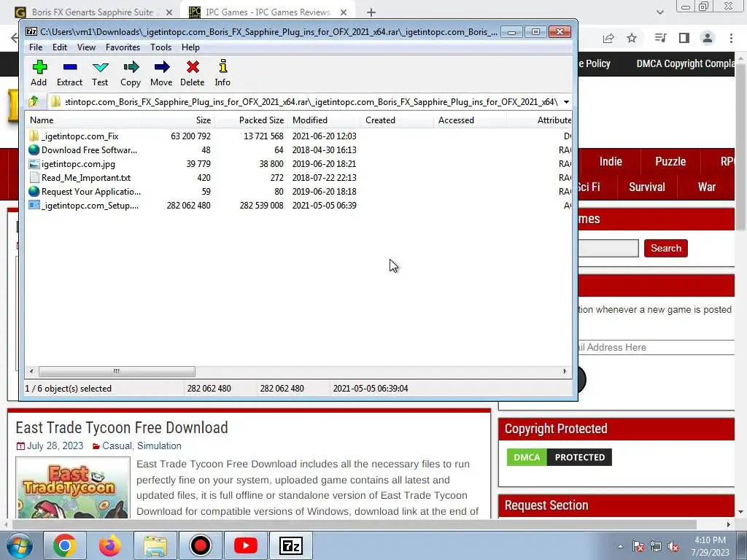Viewport: 747px width, 560px height.
Task: Open the Chrome profile avatar
Action: click(x=708, y=38)
